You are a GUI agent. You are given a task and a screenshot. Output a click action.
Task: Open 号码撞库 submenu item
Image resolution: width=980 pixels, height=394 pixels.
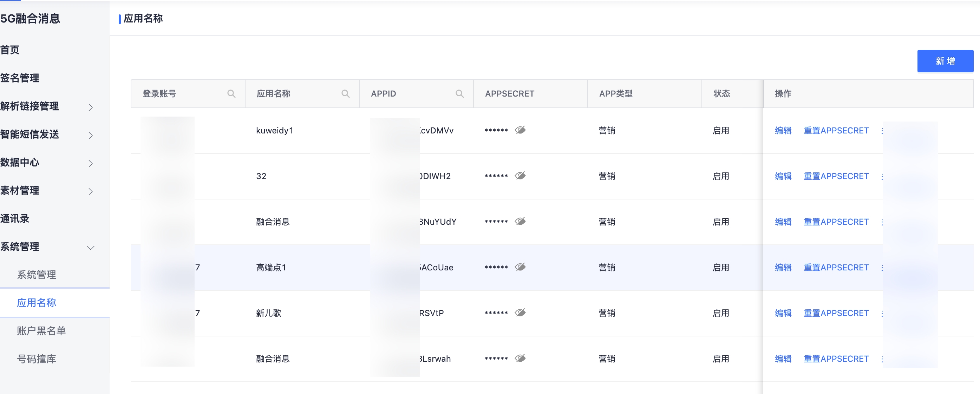pos(37,359)
